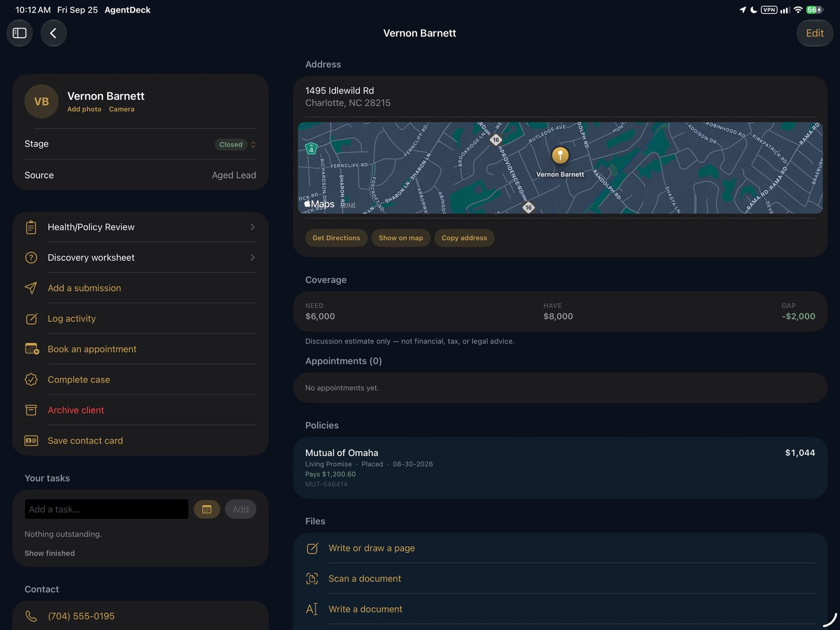Expand Discovery worksheet chevron
This screenshot has width=840, height=630.
click(x=252, y=258)
